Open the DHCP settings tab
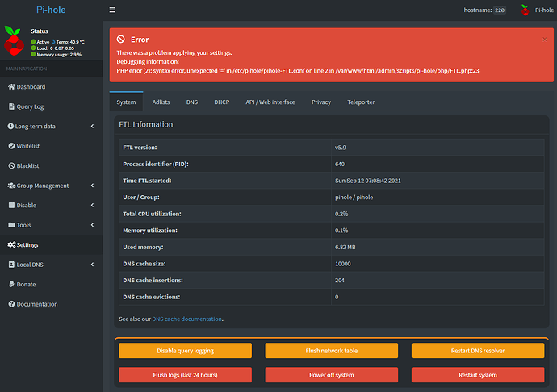 (222, 102)
